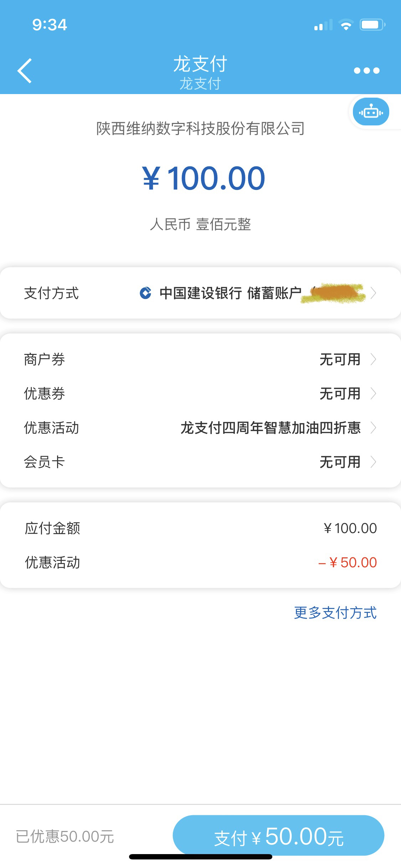Open the 更多支付方式 link

click(335, 613)
